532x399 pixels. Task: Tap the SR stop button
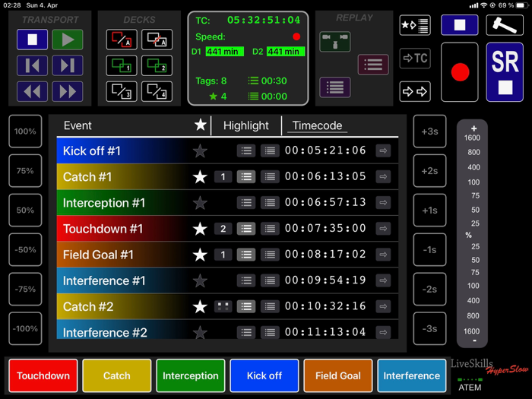tap(505, 72)
